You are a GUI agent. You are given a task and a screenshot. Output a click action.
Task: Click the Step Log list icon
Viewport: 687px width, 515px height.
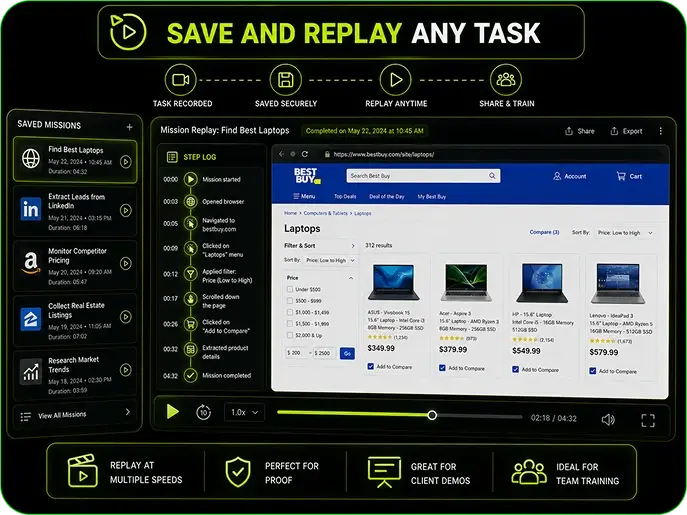point(172,157)
